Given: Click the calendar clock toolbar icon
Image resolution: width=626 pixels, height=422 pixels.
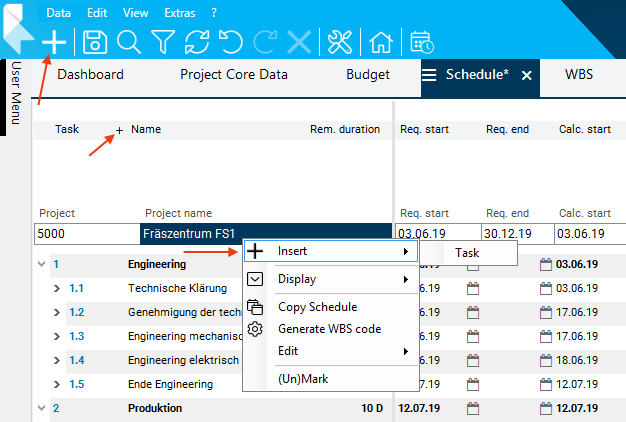Looking at the screenshot, I should (x=422, y=42).
